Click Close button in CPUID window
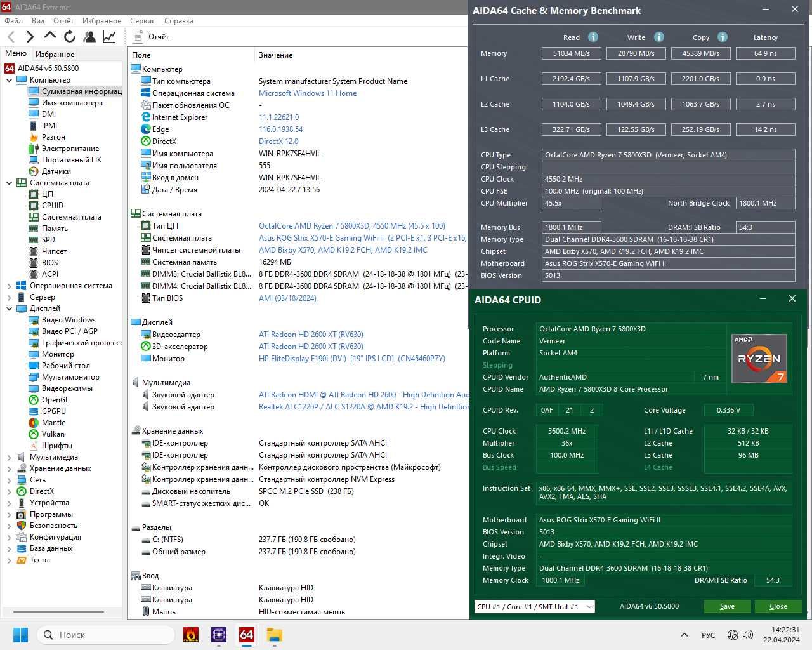Screen dimensions: 812x650 click(x=778, y=606)
